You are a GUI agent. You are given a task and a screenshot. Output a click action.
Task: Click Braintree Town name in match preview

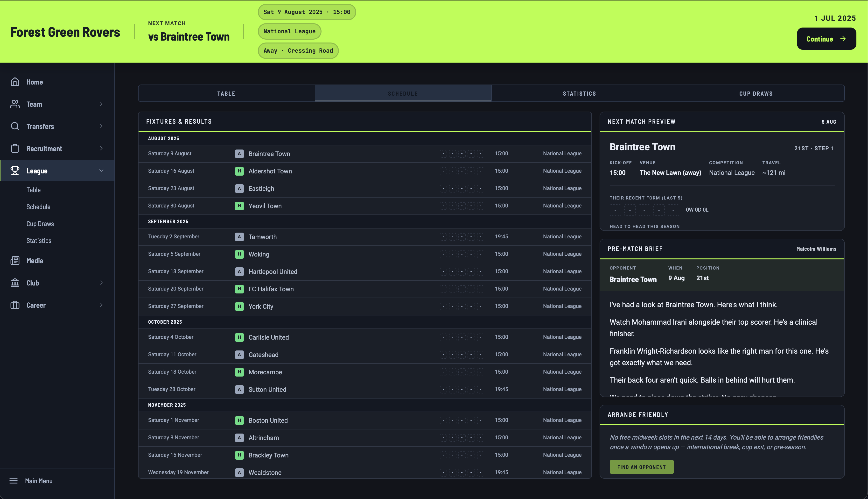[x=642, y=147]
